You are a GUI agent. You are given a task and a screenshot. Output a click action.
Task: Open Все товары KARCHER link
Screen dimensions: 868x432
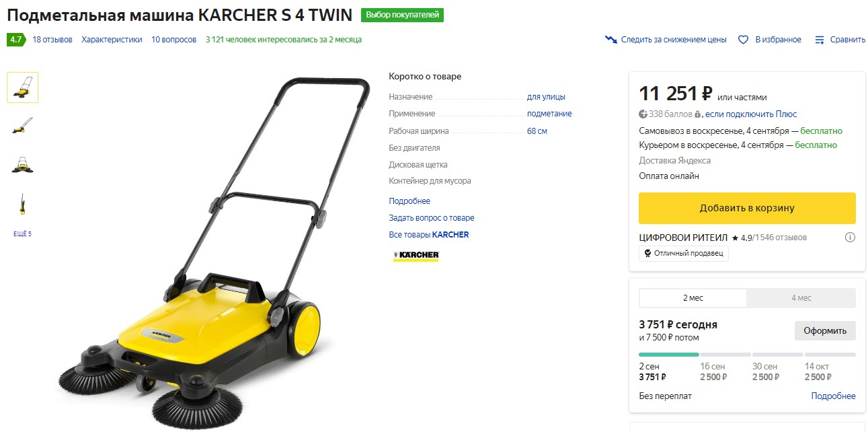point(428,235)
